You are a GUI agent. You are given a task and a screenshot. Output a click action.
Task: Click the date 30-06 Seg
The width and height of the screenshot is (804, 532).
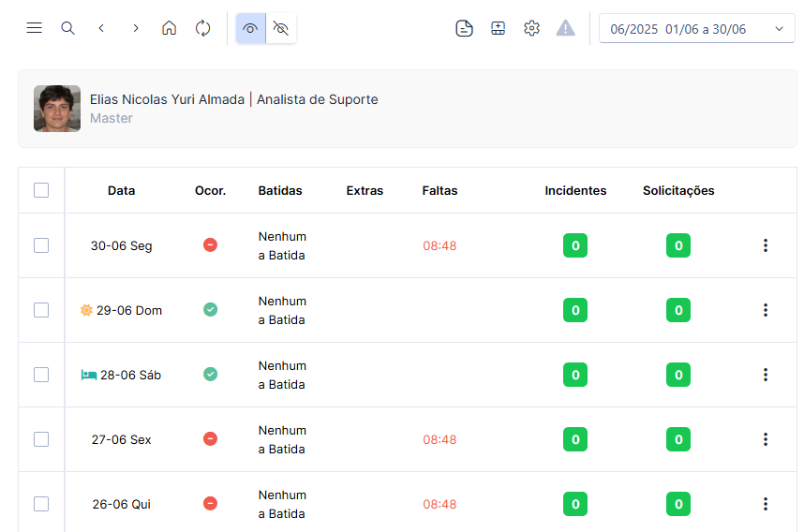(x=122, y=245)
